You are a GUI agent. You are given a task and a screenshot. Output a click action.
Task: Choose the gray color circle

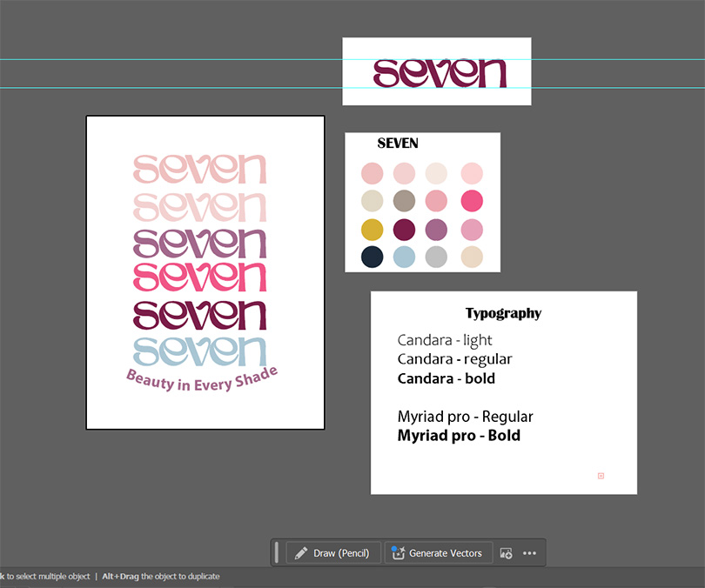(437, 257)
